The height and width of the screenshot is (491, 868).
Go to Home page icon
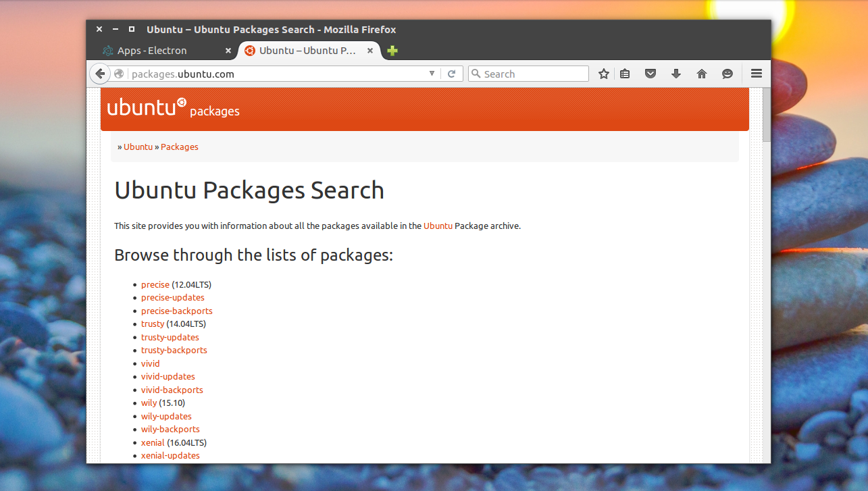tap(702, 74)
